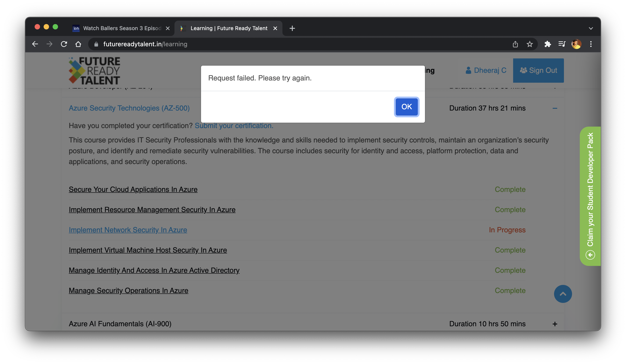Open Chrome three-dot menu
The width and height of the screenshot is (626, 364).
591,44
